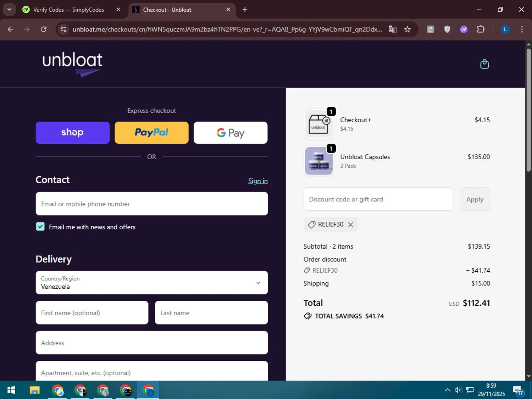
Task: Click the Sign in link
Action: click(258, 181)
